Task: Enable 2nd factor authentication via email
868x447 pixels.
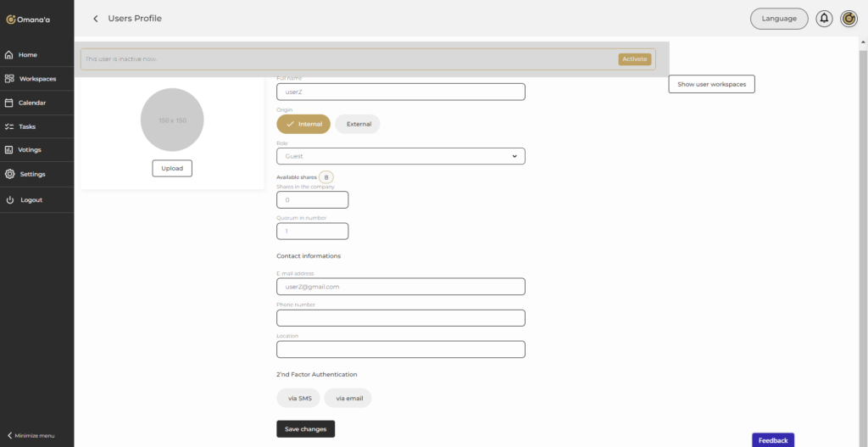Action: 348,398
